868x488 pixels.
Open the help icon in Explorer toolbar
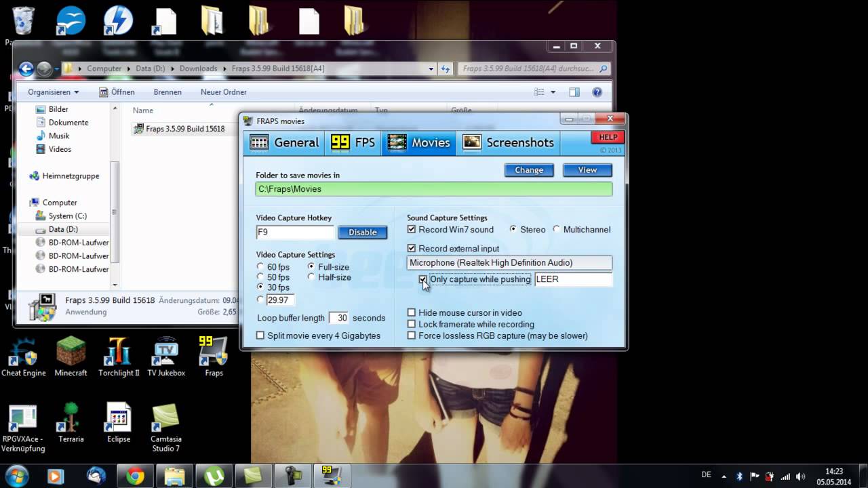597,92
